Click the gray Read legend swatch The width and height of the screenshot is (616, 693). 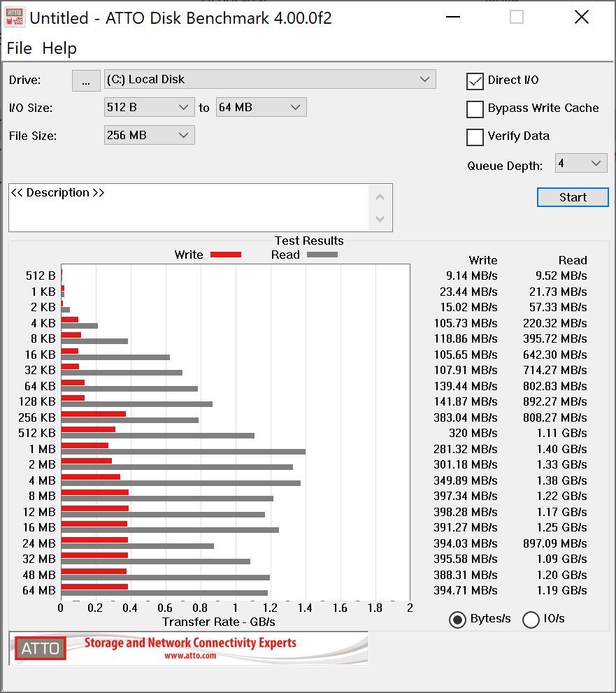tap(322, 255)
